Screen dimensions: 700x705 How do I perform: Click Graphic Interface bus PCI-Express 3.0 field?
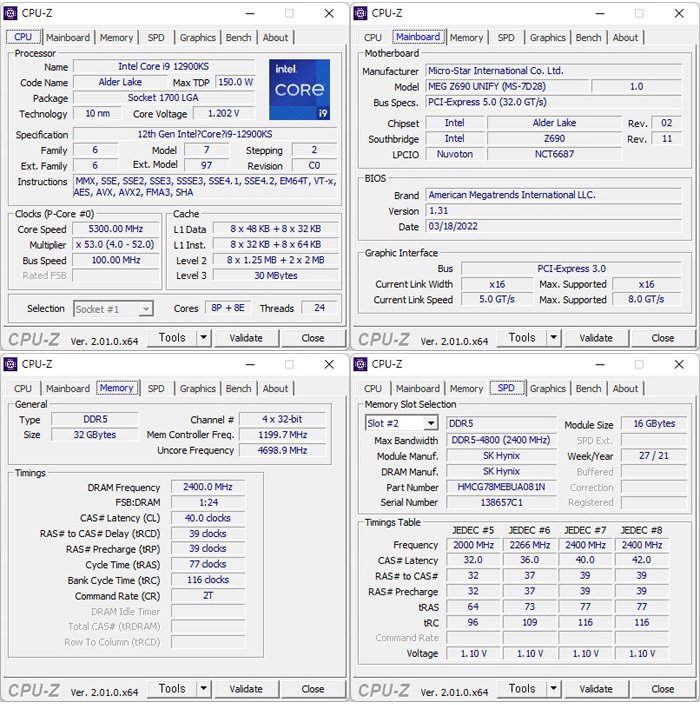coord(571,269)
